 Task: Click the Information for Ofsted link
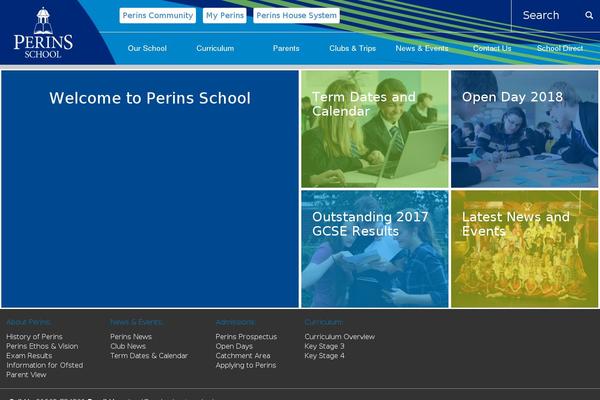coord(44,365)
